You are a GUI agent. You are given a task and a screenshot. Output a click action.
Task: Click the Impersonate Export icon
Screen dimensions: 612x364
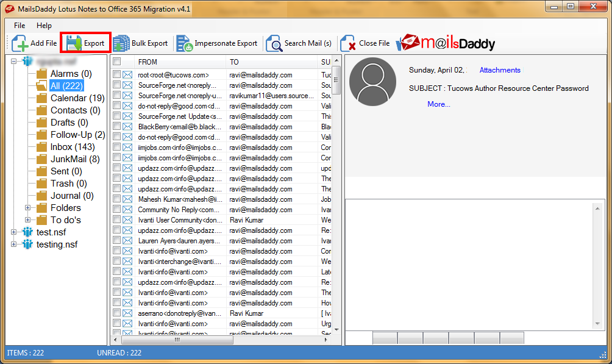tap(185, 43)
